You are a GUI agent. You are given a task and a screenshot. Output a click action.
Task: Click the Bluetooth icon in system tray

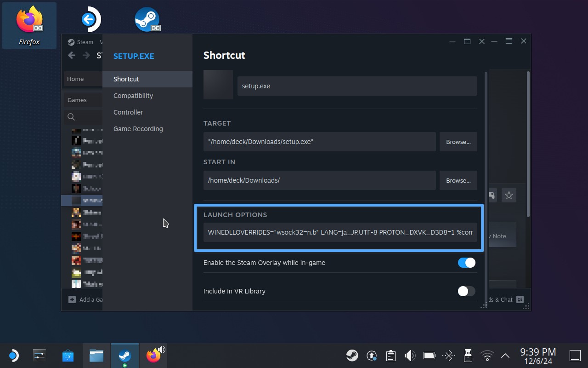pos(448,356)
